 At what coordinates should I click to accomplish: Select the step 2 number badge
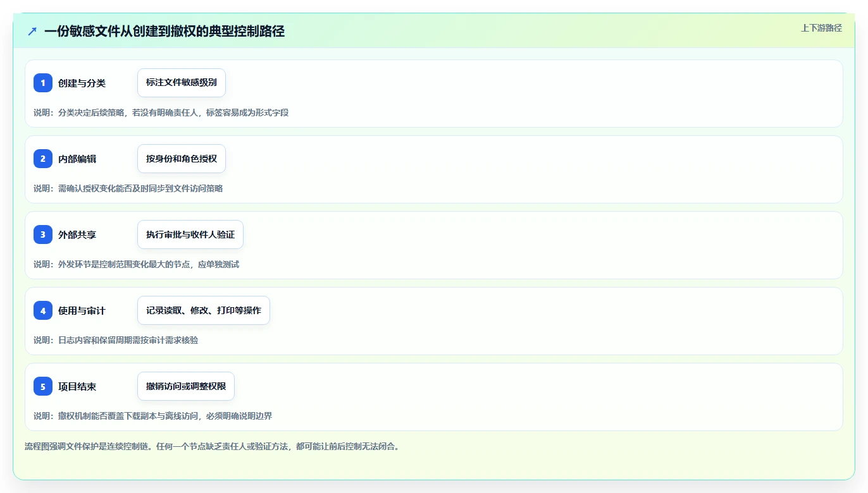coord(43,159)
